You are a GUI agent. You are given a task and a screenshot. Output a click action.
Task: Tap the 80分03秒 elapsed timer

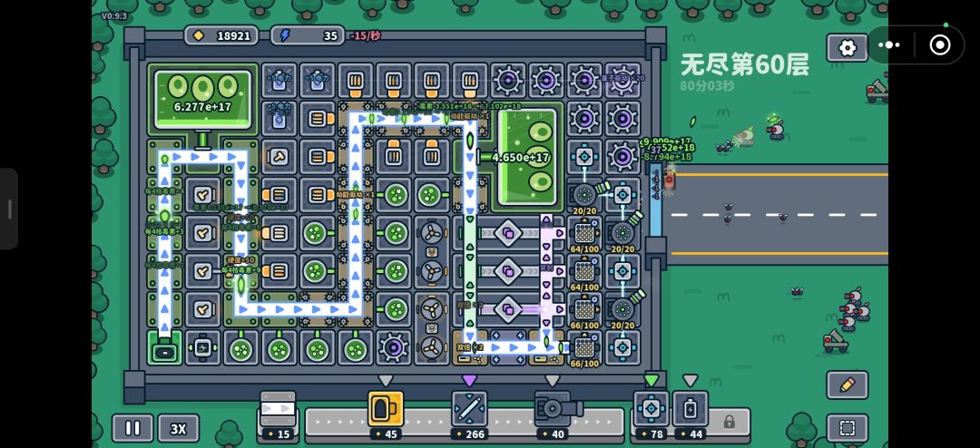tap(707, 85)
